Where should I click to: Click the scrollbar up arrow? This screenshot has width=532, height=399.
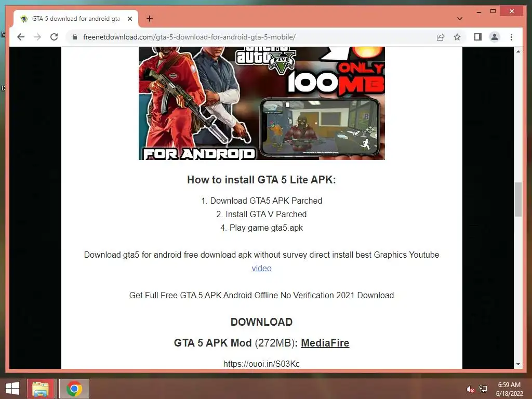518,51
